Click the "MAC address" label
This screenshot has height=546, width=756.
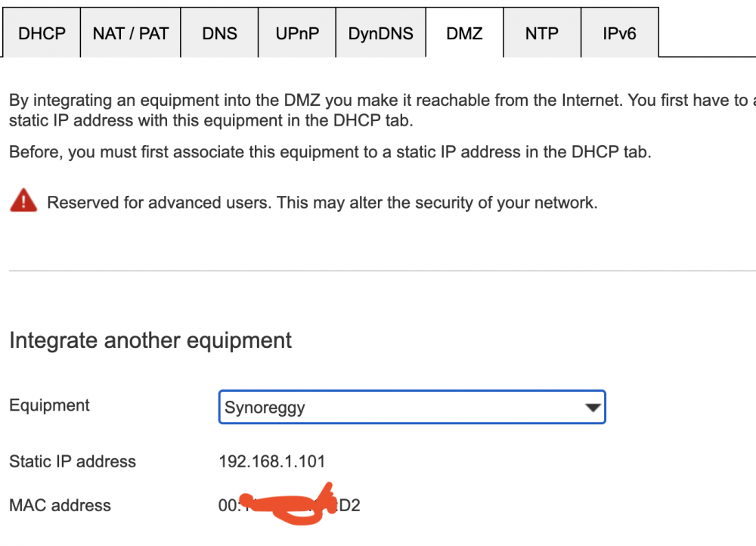[x=60, y=505]
